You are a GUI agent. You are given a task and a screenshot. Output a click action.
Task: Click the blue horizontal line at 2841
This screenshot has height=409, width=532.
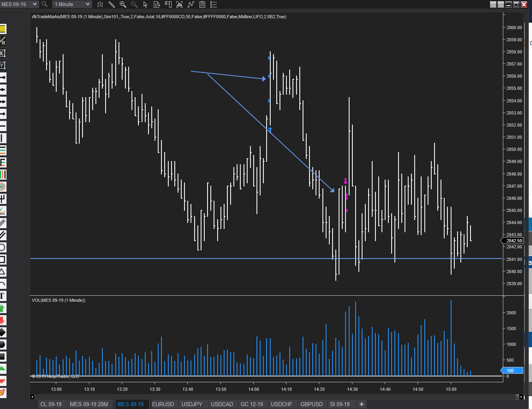point(266,259)
